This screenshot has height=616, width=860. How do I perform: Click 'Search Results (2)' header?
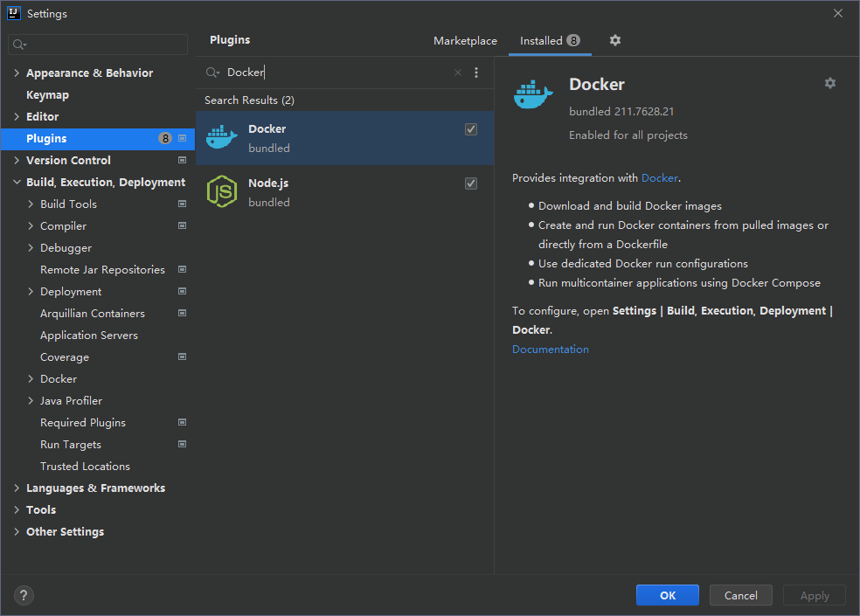(x=250, y=100)
